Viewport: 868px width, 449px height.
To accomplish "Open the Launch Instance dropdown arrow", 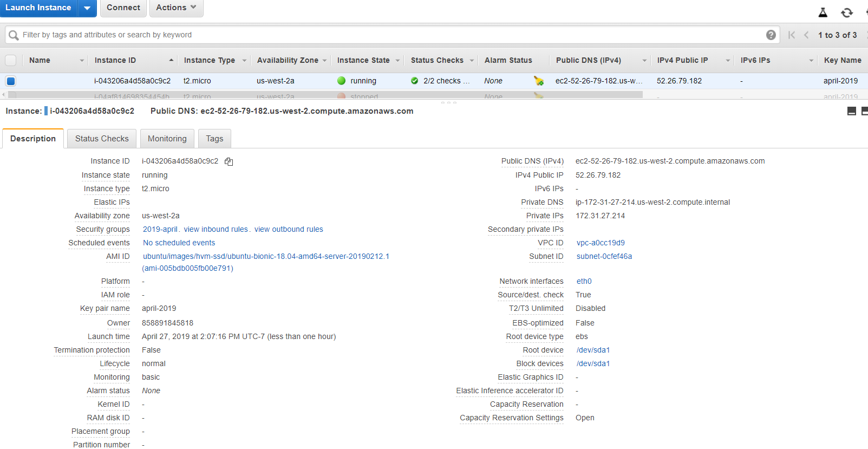I will point(87,8).
